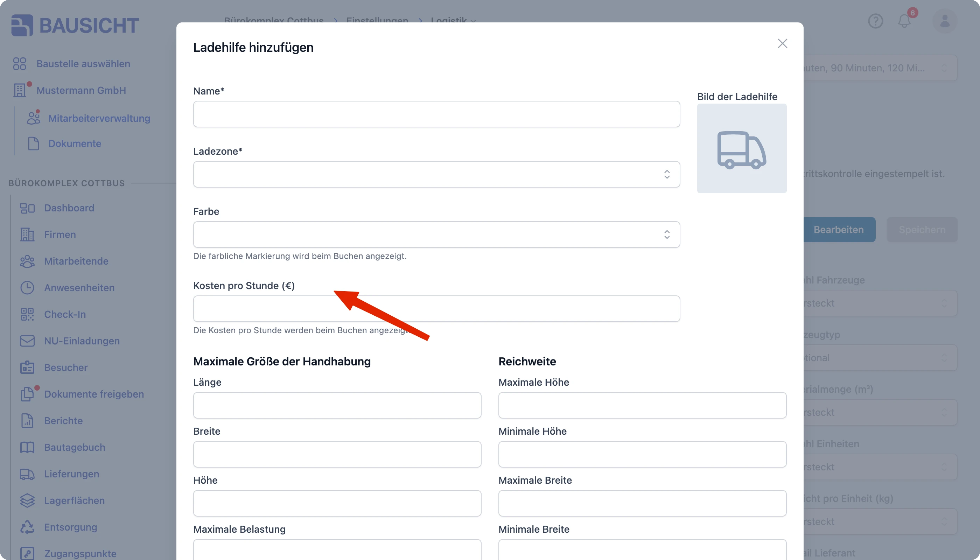
Task: Open Baustelle auswählen menu item
Action: [83, 64]
